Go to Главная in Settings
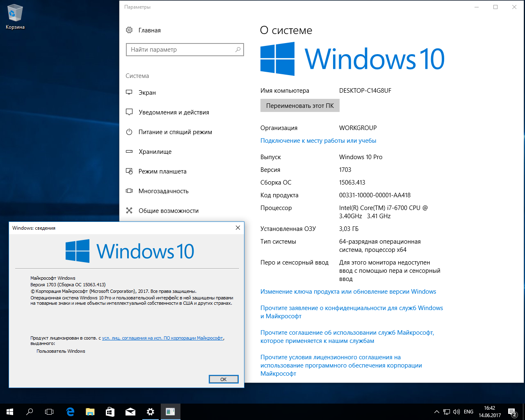This screenshot has width=525, height=420. 150,30
